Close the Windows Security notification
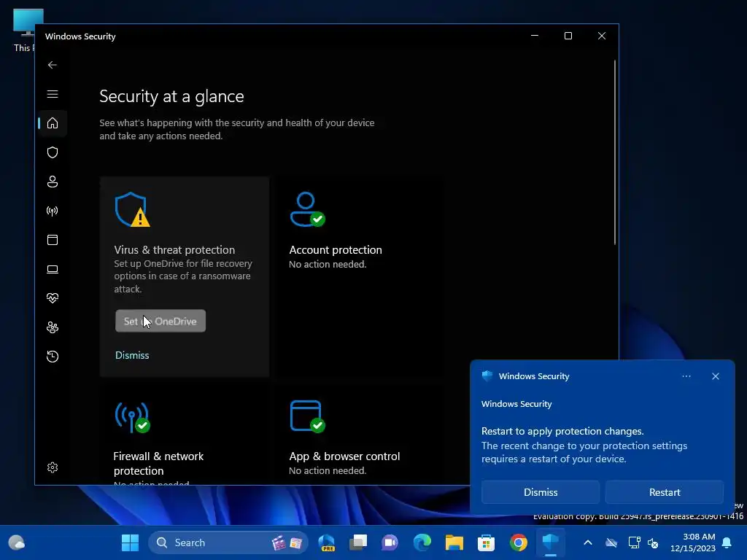 [716, 376]
